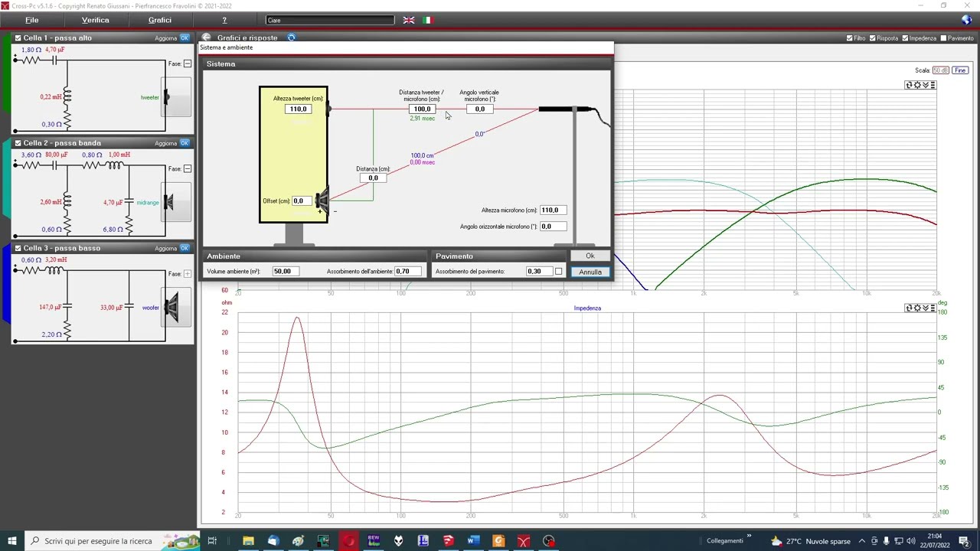
Task: Click the back arrow beside Grafici e risposte
Action: click(207, 37)
